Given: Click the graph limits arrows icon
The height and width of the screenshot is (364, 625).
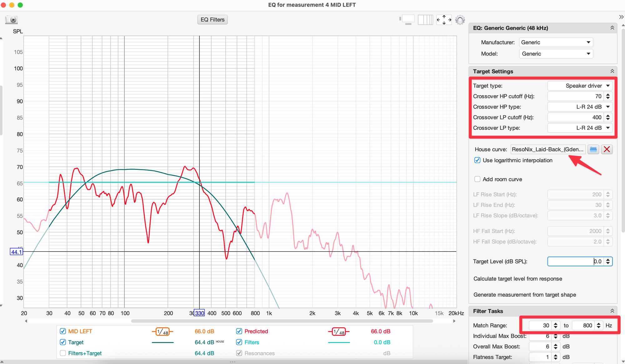Looking at the screenshot, I should 444,20.
